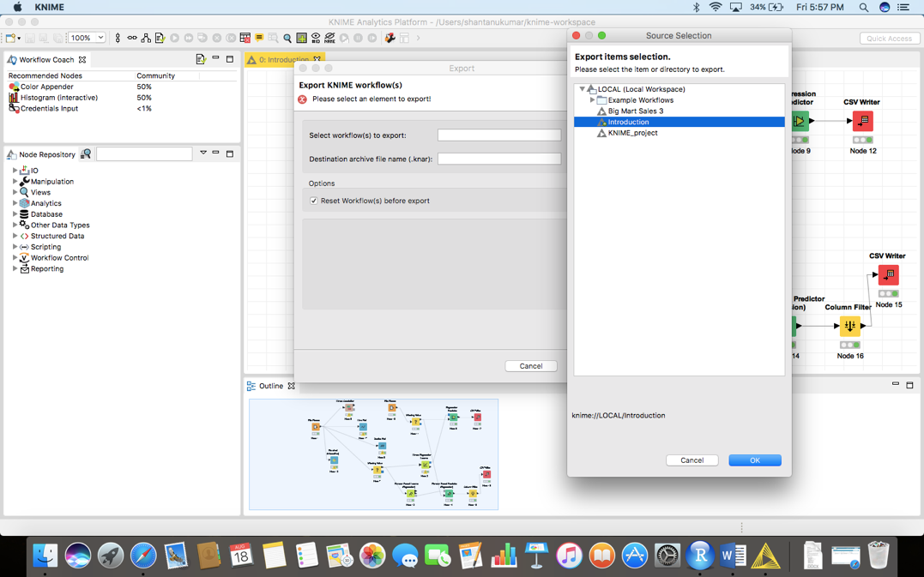Click the yellow annotation note toolbar icon
This screenshot has height=577, width=924.
[x=259, y=38]
